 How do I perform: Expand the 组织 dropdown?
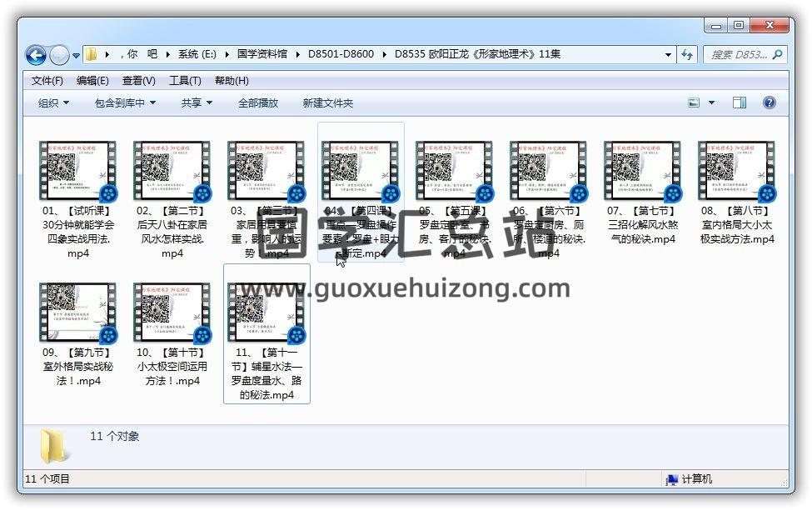53,103
